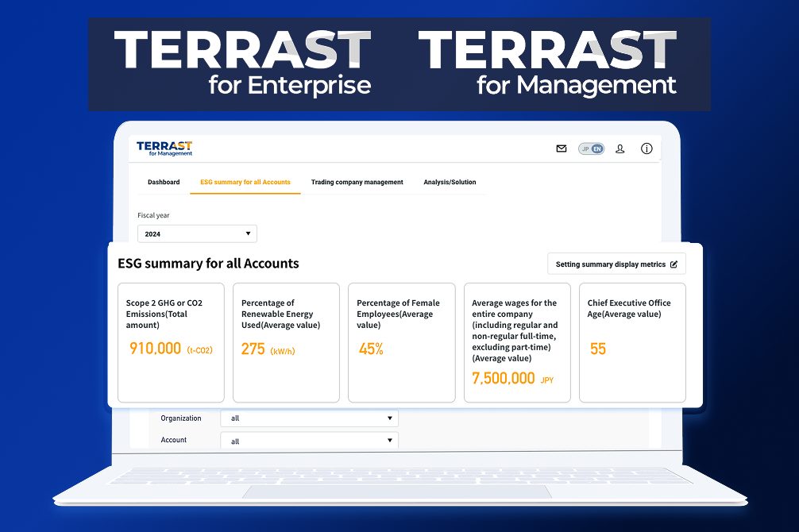Select the Scope 2 GHG Emissions card
Screen dimensions: 799x532
coord(170,341)
